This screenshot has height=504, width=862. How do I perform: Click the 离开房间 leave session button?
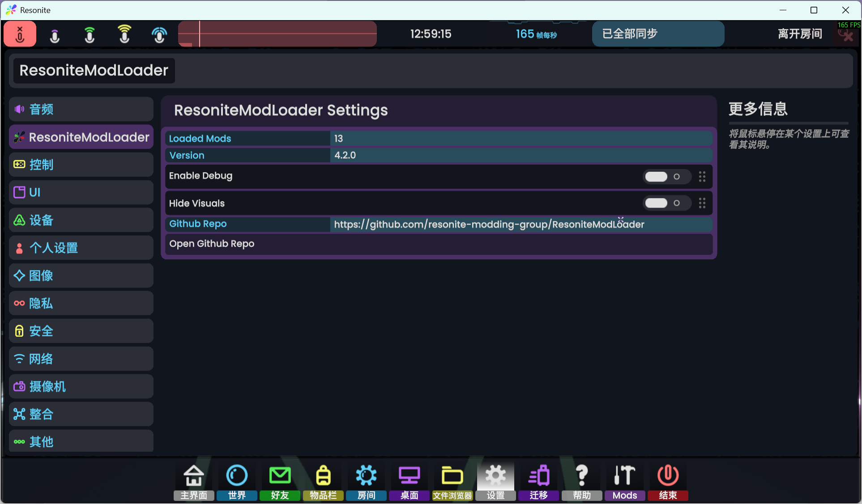(x=799, y=34)
